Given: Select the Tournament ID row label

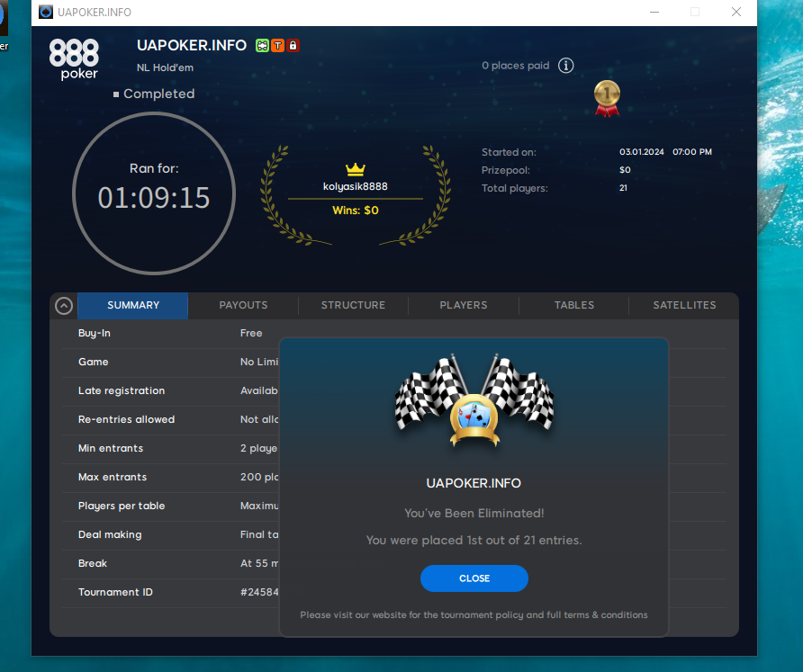Looking at the screenshot, I should [115, 592].
